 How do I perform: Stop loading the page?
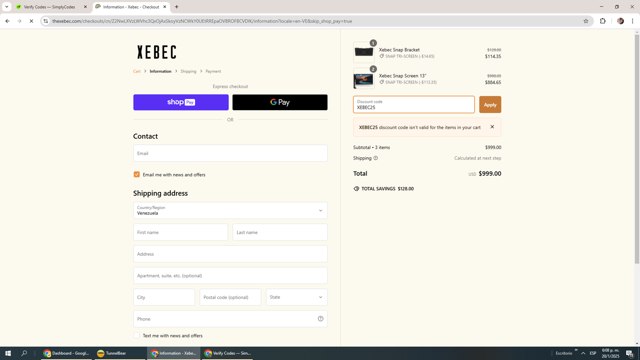31,21
